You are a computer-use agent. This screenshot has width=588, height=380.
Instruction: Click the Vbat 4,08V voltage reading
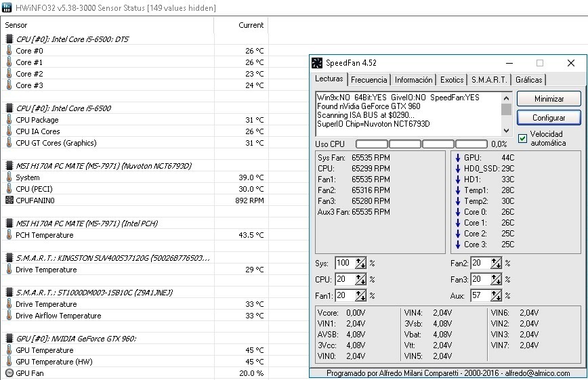click(428, 335)
